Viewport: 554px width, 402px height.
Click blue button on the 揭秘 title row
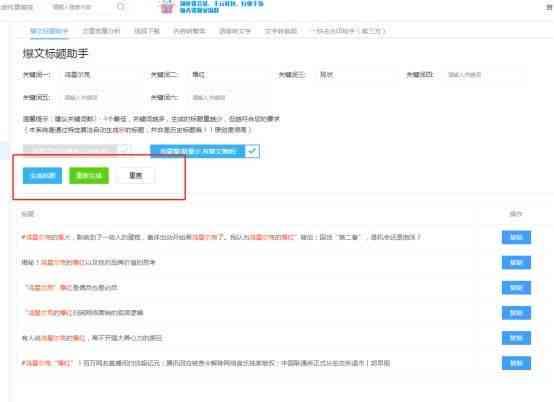pos(516,262)
